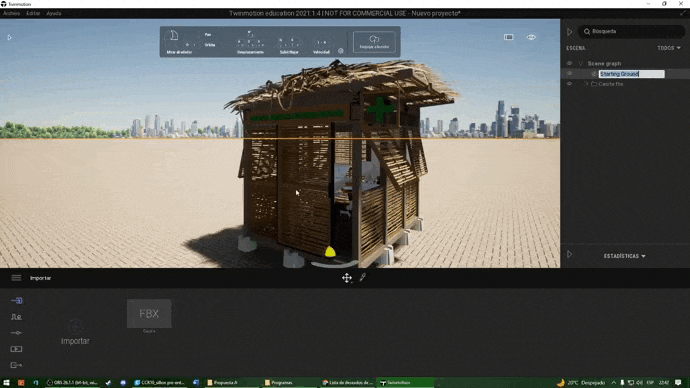Image resolution: width=690 pixels, height=388 pixels.
Task: Open OBS from taskbar
Action: 72,383
